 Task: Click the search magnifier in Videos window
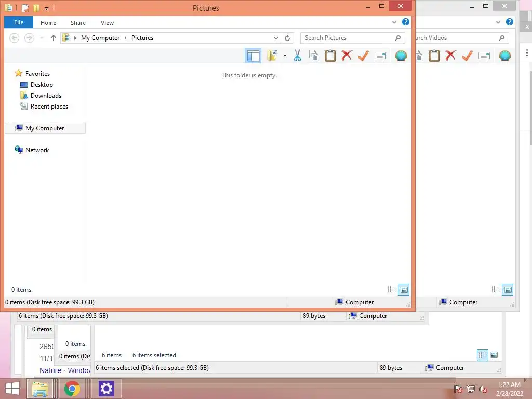501,38
